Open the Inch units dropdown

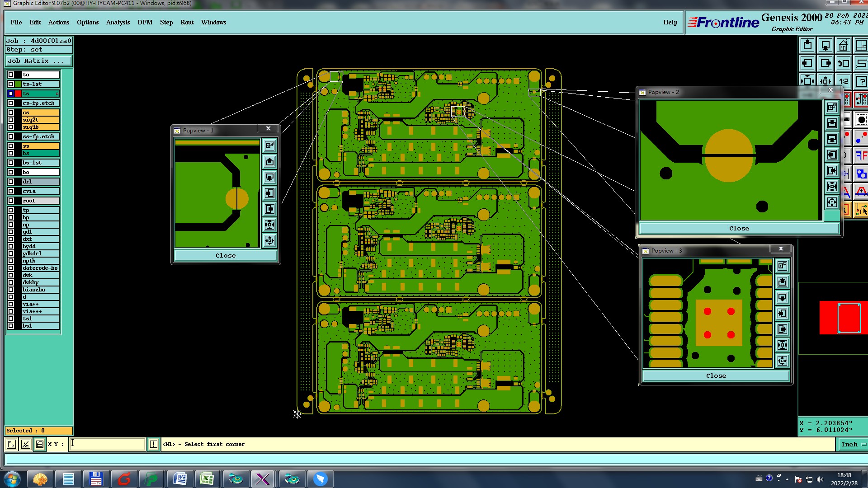click(x=853, y=444)
